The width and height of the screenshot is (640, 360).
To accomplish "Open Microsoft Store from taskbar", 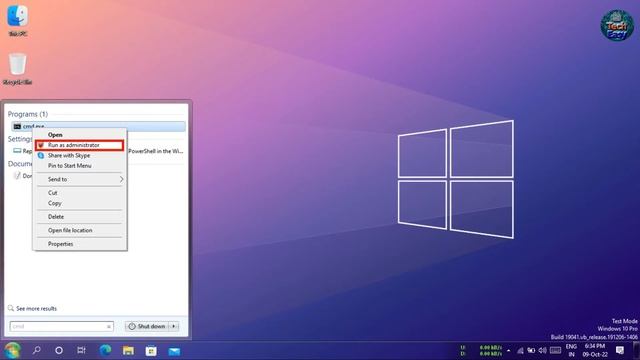I will (x=151, y=350).
